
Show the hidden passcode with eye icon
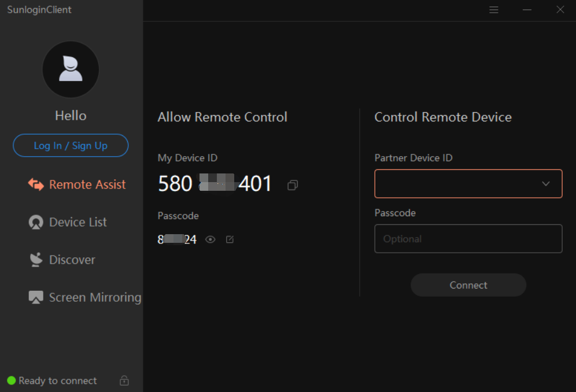(211, 239)
